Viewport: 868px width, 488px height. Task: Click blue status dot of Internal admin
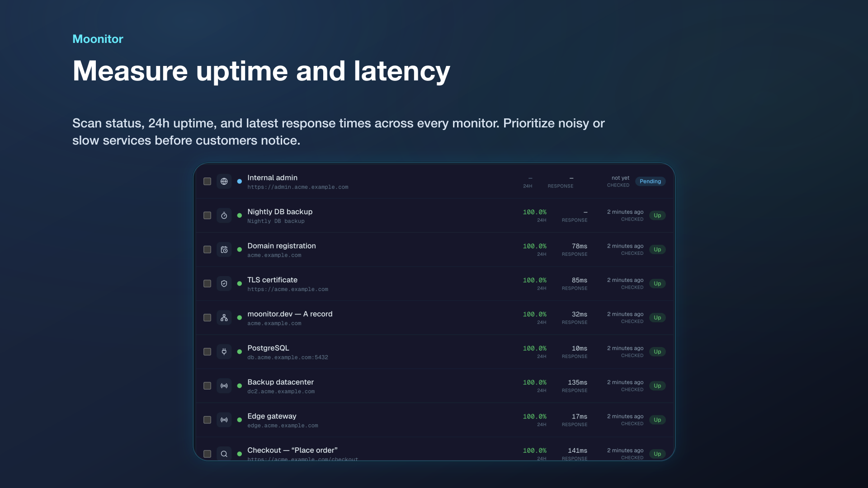click(x=240, y=181)
